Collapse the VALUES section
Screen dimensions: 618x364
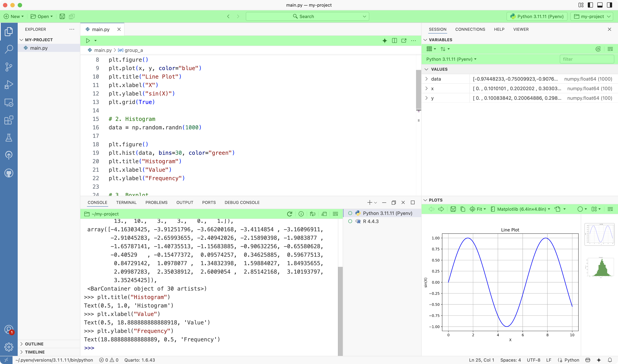tap(427, 69)
